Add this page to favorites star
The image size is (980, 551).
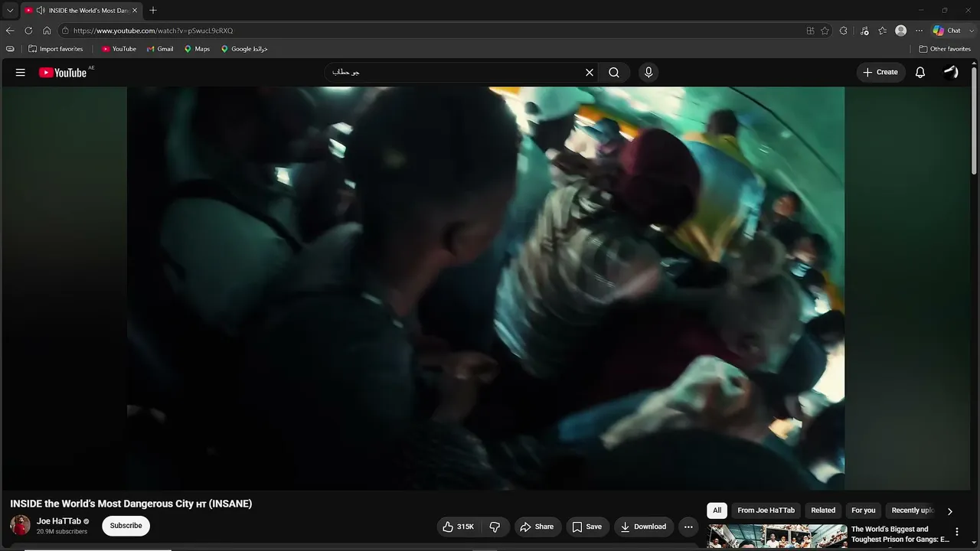[825, 31]
